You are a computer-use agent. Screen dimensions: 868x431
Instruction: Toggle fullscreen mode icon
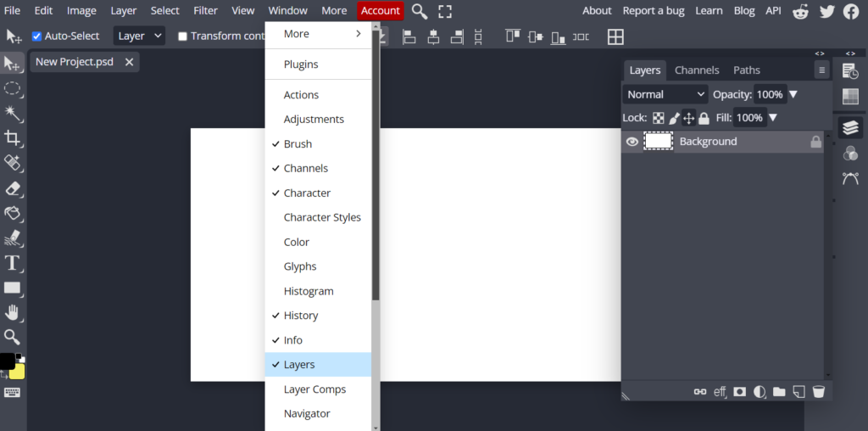click(x=444, y=10)
